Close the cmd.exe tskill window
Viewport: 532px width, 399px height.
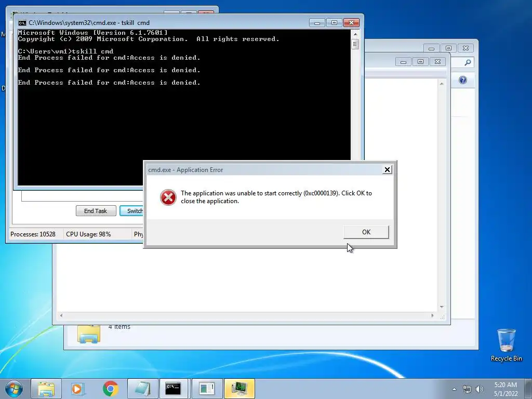coord(352,23)
